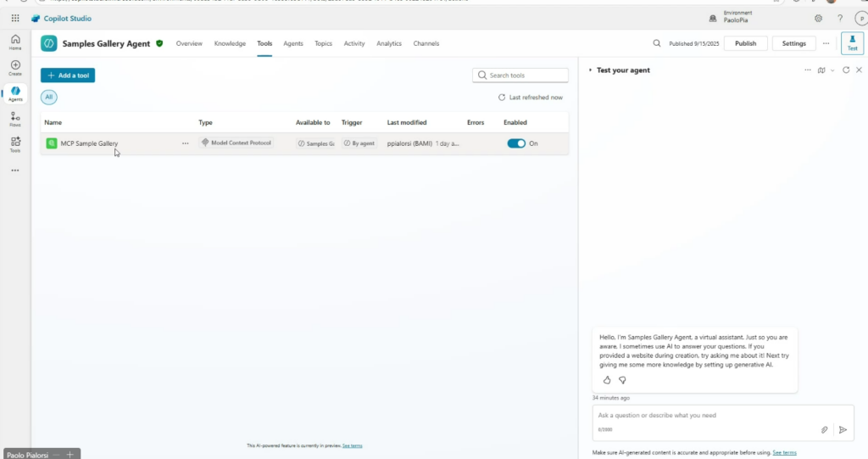Switch to the Topics tab
The height and width of the screenshot is (459, 868).
(323, 43)
